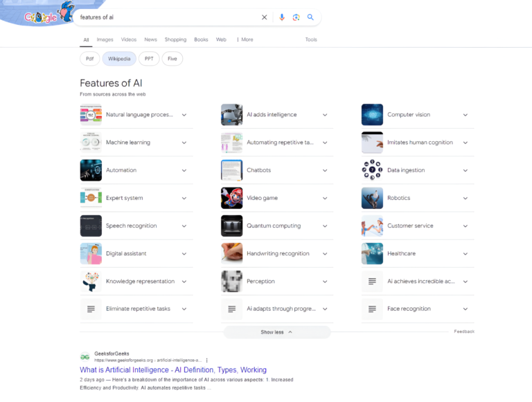Select the All results tab
Viewport: 532px width, 402px height.
tap(86, 40)
